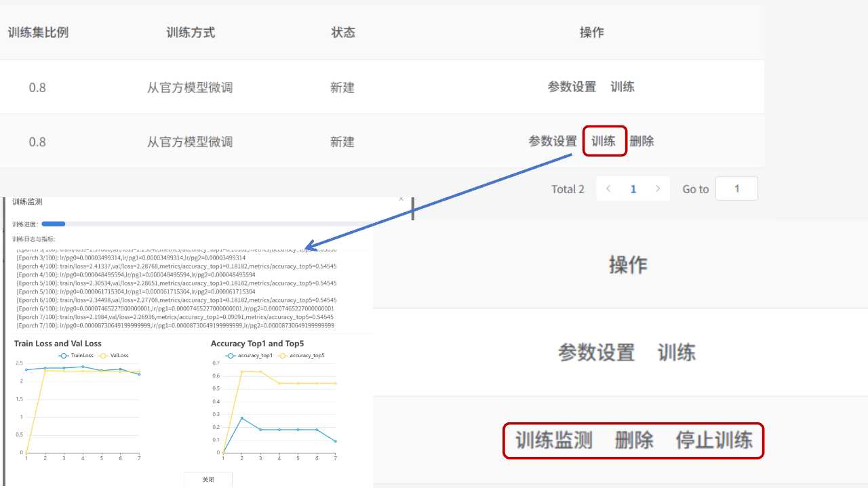Click 删除 beside 训练监测 in the enlarged panel
The image size is (868, 488).
tap(634, 440)
